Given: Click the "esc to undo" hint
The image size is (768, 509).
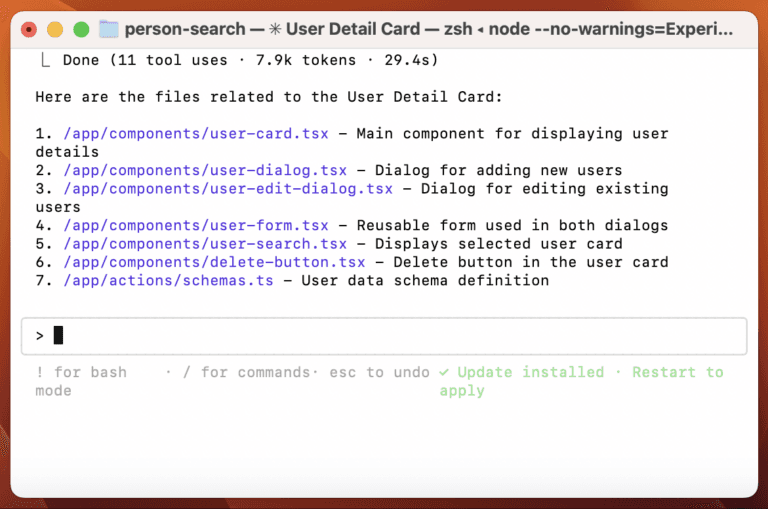Looking at the screenshot, I should point(382,372).
